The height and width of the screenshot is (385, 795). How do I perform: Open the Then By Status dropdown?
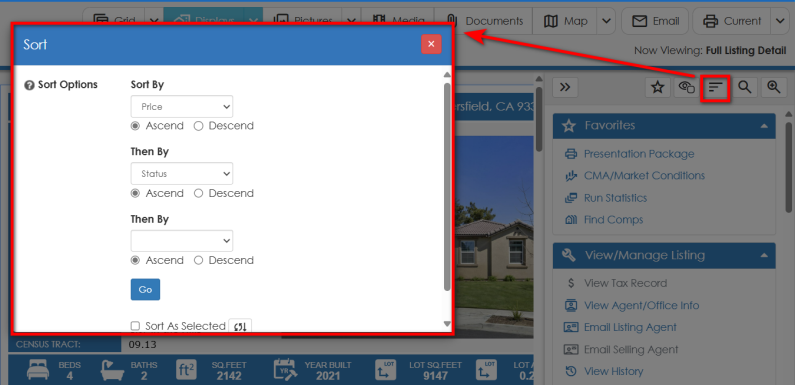182,173
